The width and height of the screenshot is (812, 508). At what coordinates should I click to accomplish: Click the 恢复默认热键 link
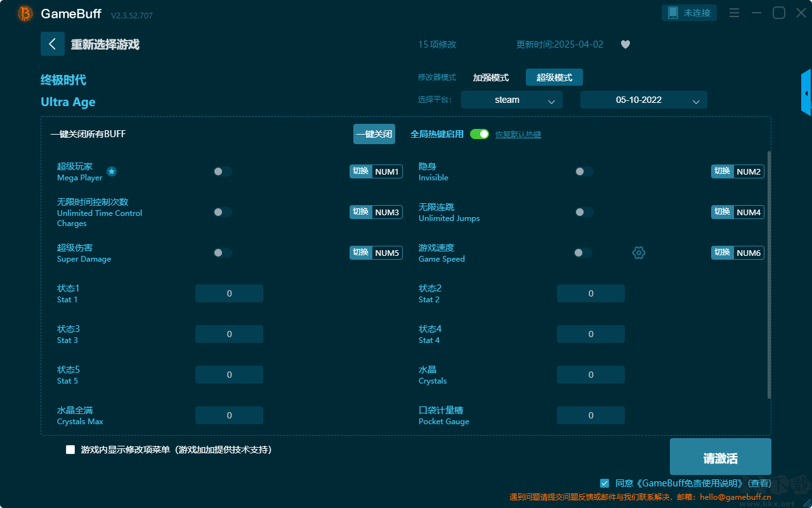(x=518, y=135)
